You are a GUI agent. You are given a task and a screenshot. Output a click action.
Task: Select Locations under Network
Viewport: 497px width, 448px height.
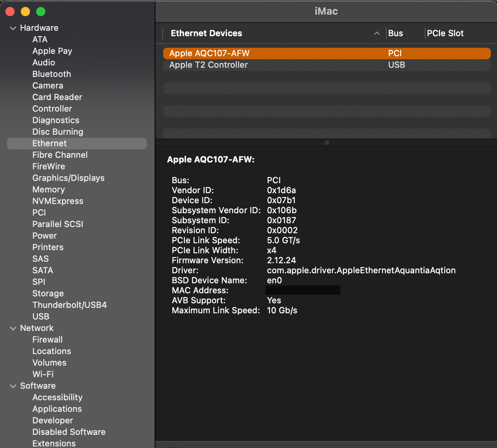coord(52,351)
